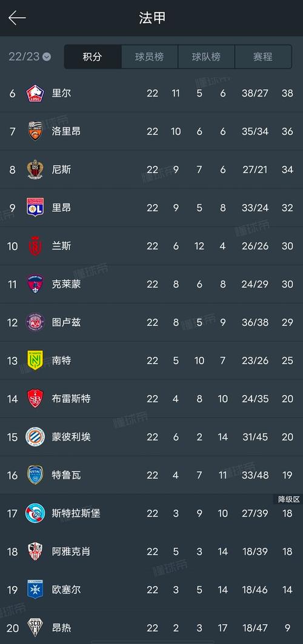Open the 斯特拉斯堡 team row
The height and width of the screenshot is (644, 303).
(151, 514)
